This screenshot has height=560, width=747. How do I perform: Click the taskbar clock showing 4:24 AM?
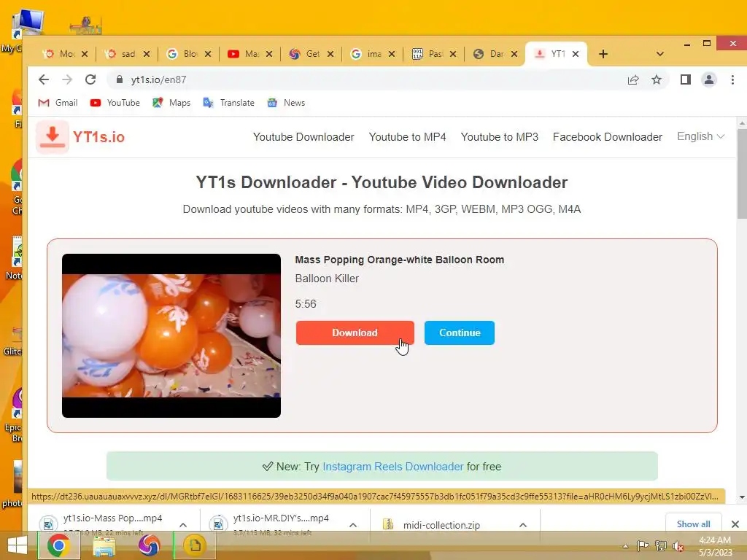click(715, 546)
